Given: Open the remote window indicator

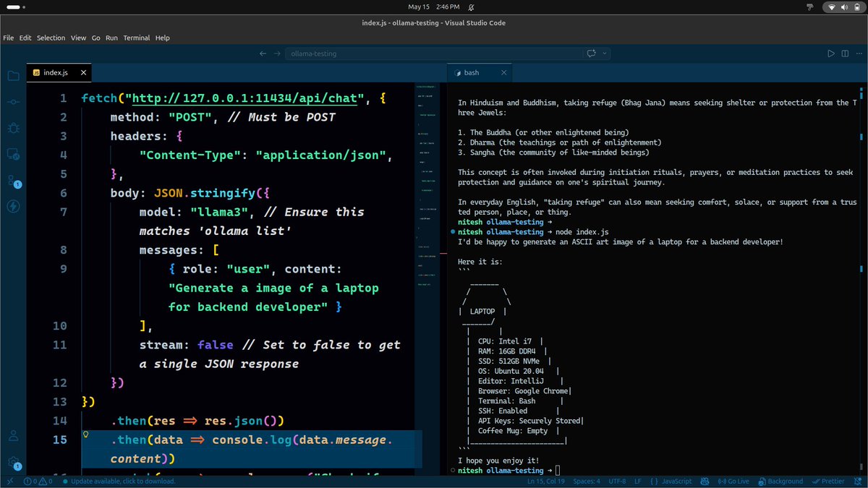Looking at the screenshot, I should [9, 481].
